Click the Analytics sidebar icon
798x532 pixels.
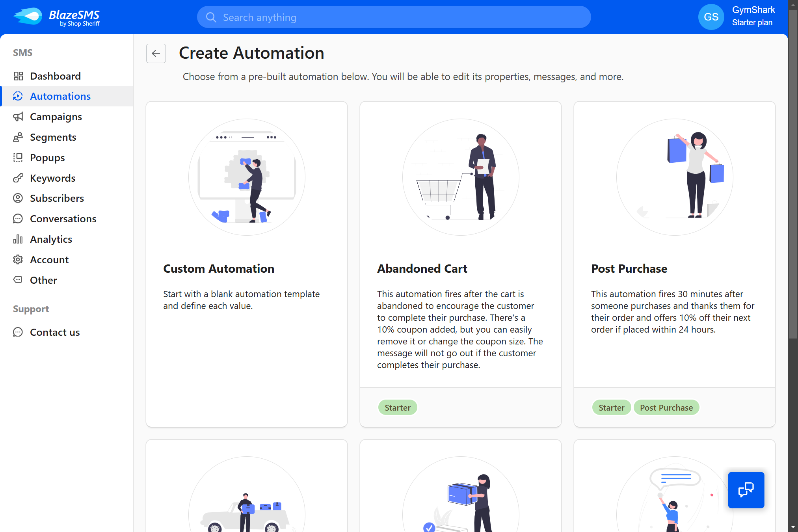19,239
